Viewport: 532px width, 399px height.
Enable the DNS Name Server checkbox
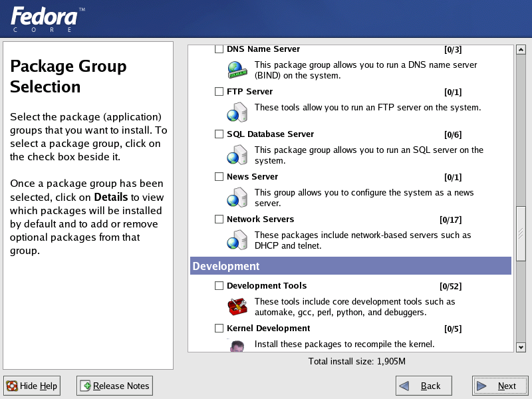click(219, 49)
